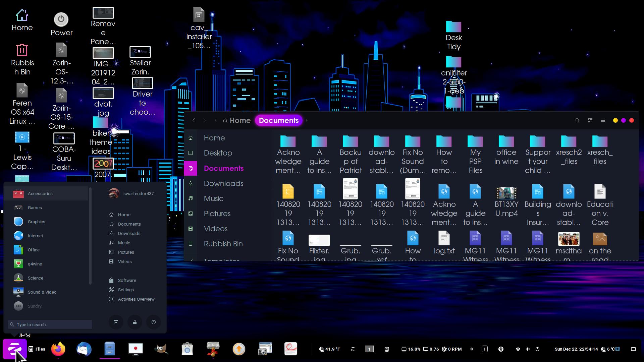Open the BT13XYU.mp4 video thumbnail
Image resolution: width=644 pixels, height=362 pixels.
pyautogui.click(x=506, y=193)
